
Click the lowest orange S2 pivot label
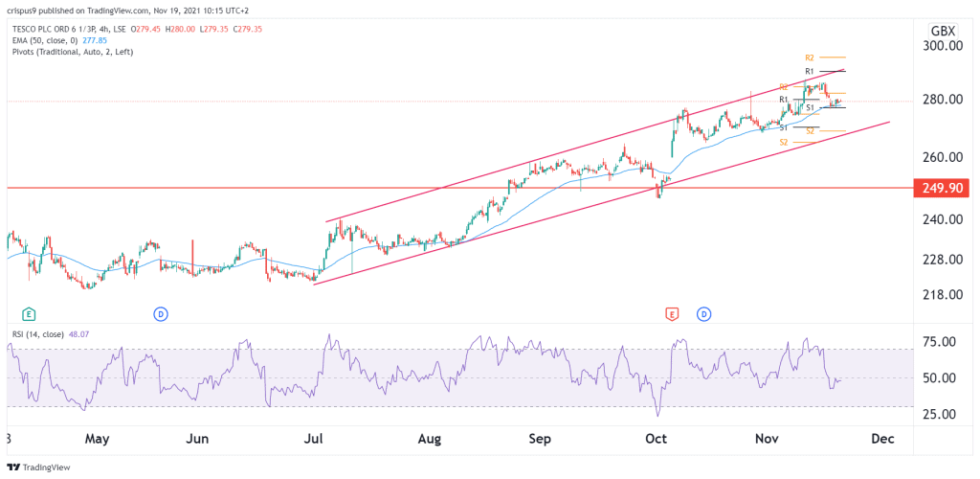pos(783,143)
